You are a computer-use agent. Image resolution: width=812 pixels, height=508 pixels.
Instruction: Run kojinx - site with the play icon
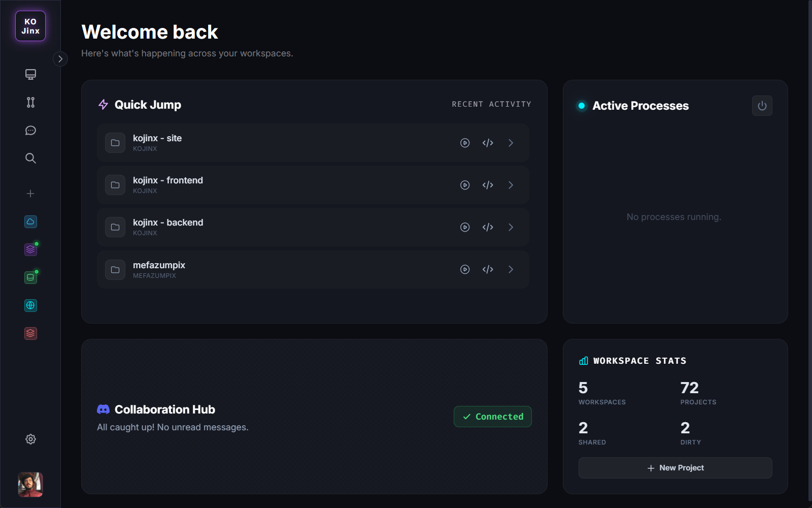coord(465,143)
